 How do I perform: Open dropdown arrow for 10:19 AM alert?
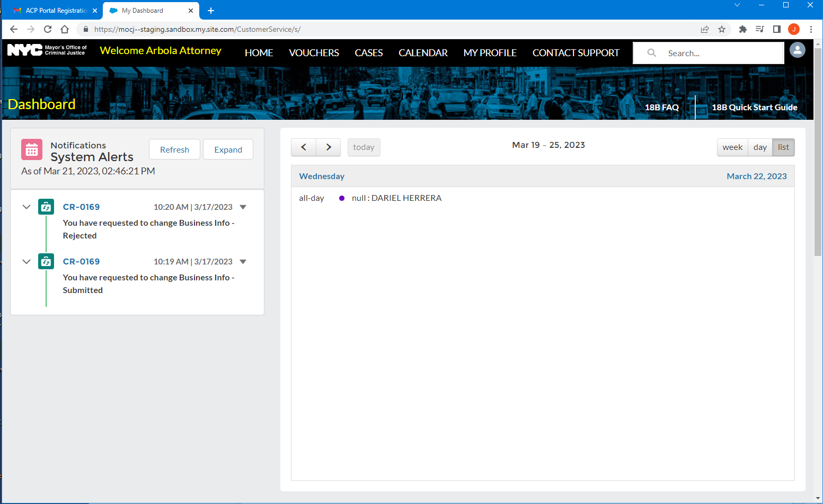tap(243, 262)
